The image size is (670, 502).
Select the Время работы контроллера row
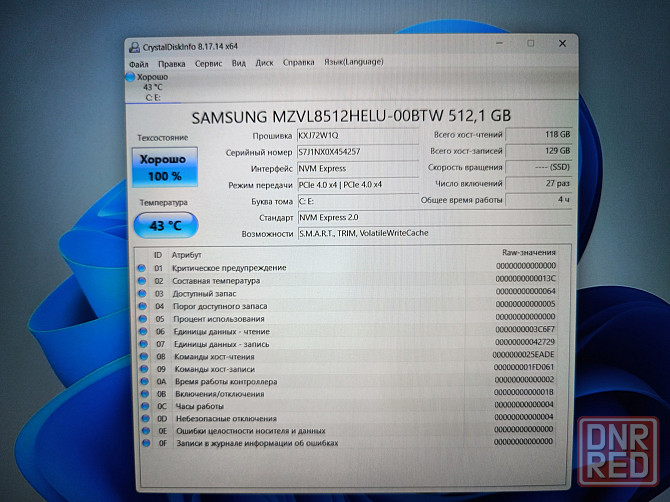(347, 380)
